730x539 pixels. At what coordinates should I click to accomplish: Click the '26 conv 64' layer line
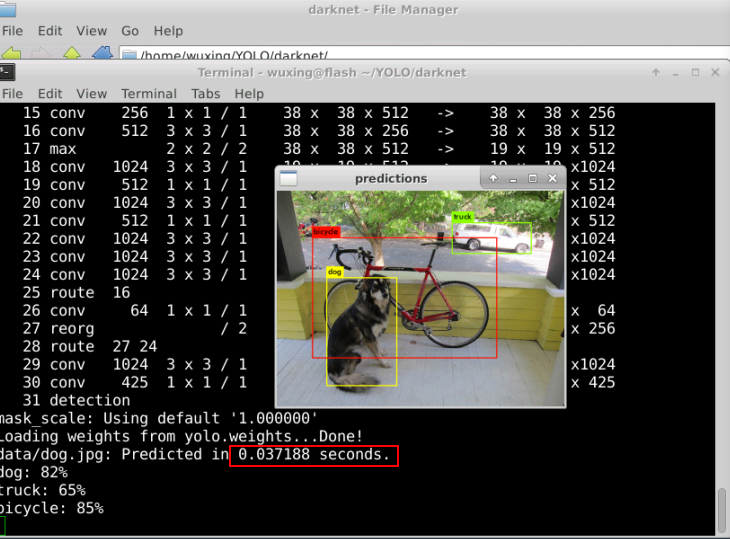(135, 310)
